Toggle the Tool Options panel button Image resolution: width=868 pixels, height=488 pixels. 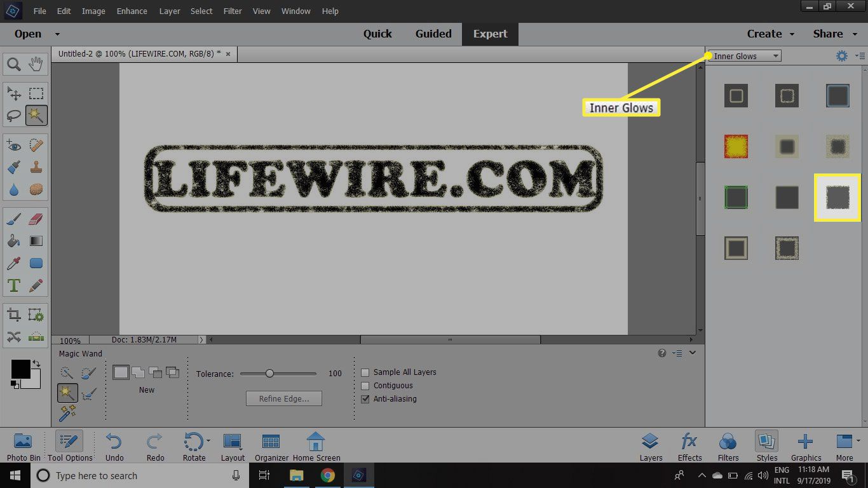point(69,446)
